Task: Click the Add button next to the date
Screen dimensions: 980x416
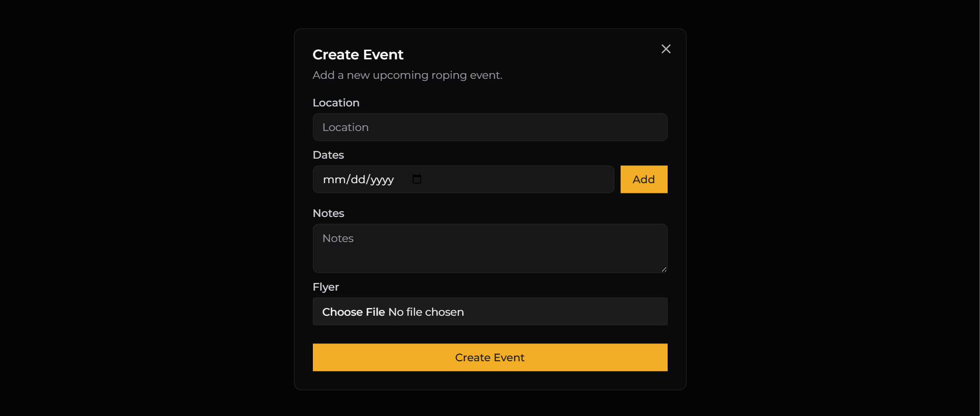Action: 643,179
